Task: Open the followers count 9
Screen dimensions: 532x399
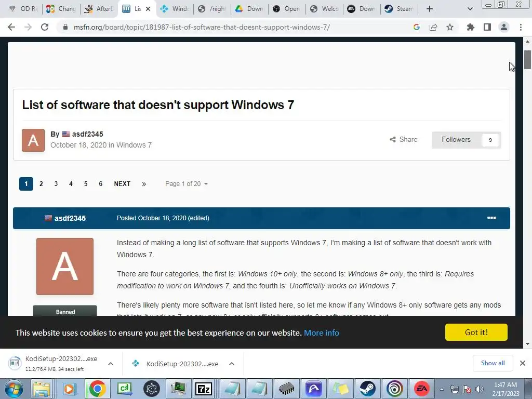Action: tap(490, 140)
